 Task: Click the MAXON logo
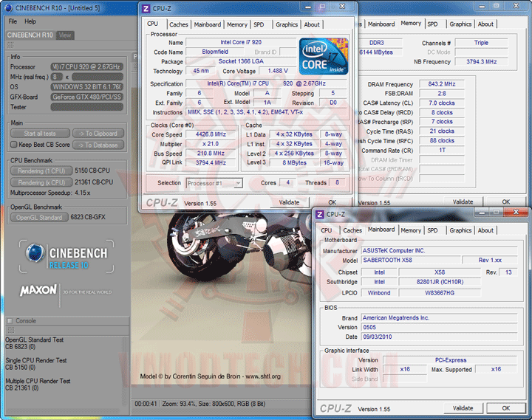tap(38, 290)
